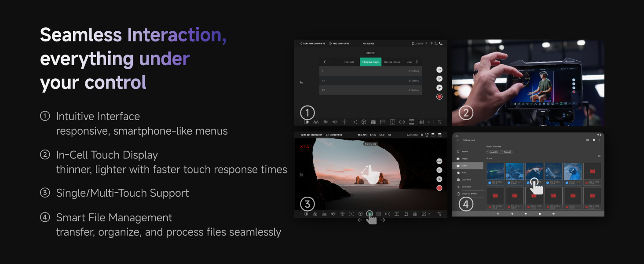Open the settings sliders icon in panel 1 toolbar

point(439,122)
